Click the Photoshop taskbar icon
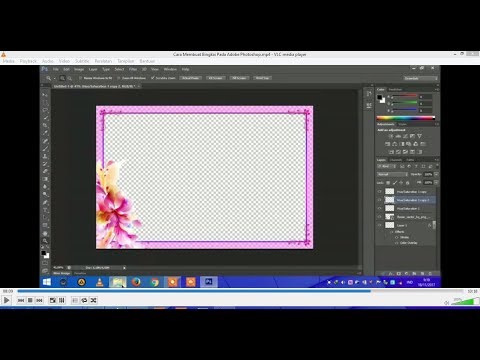480x360 pixels. pyautogui.click(x=209, y=282)
